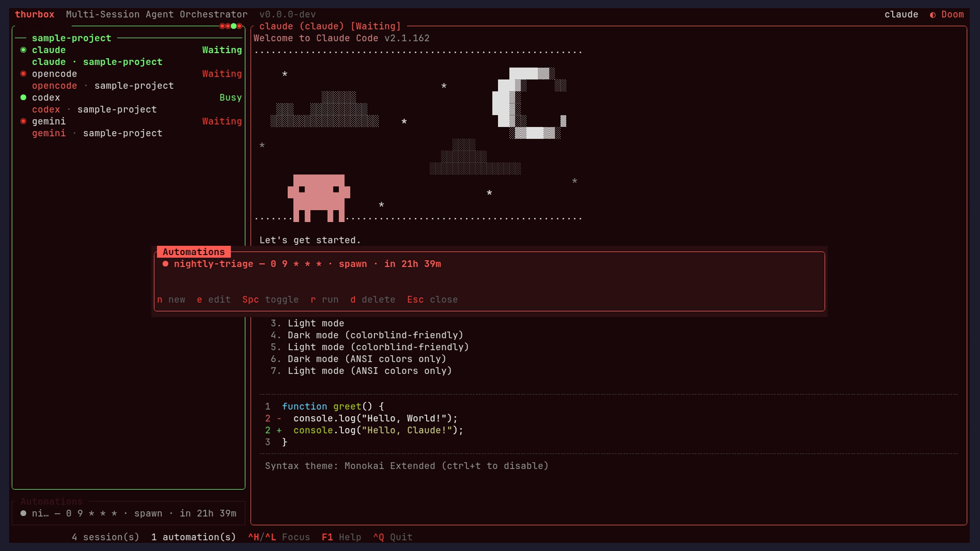Toggle the nightly-triage red status dot
980x551 pixels.
(165, 264)
